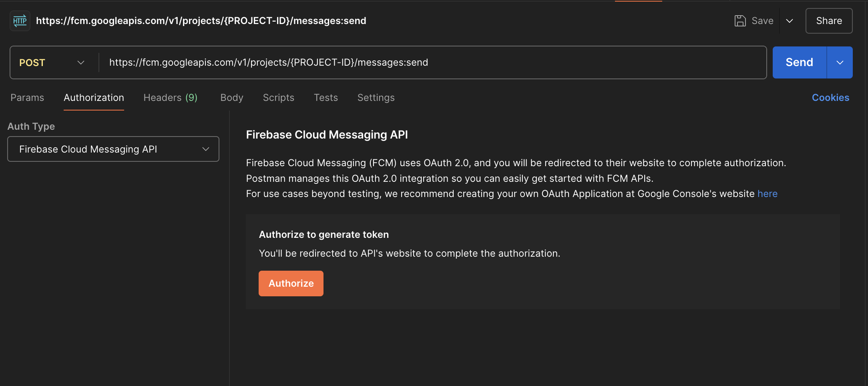Expand the Send options arrow
The height and width of the screenshot is (386, 868).
[840, 62]
